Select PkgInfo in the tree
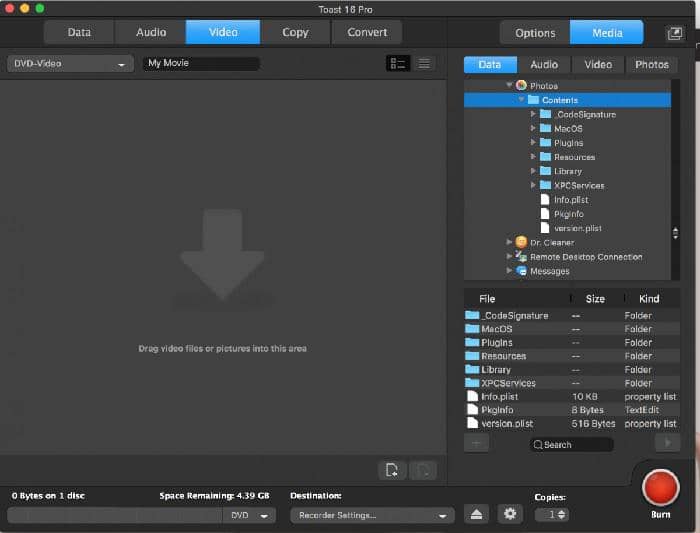 [x=568, y=214]
